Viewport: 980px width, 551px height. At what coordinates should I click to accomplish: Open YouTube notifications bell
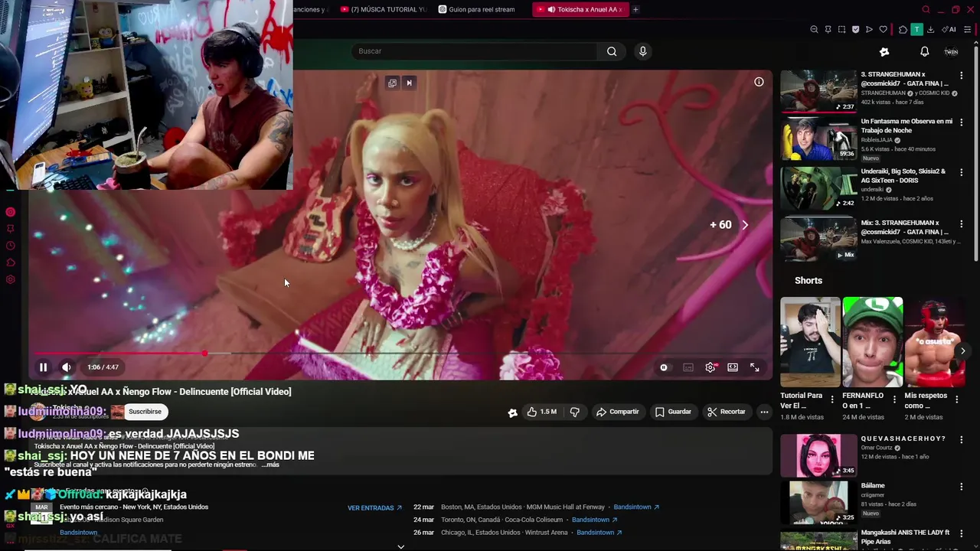[924, 51]
